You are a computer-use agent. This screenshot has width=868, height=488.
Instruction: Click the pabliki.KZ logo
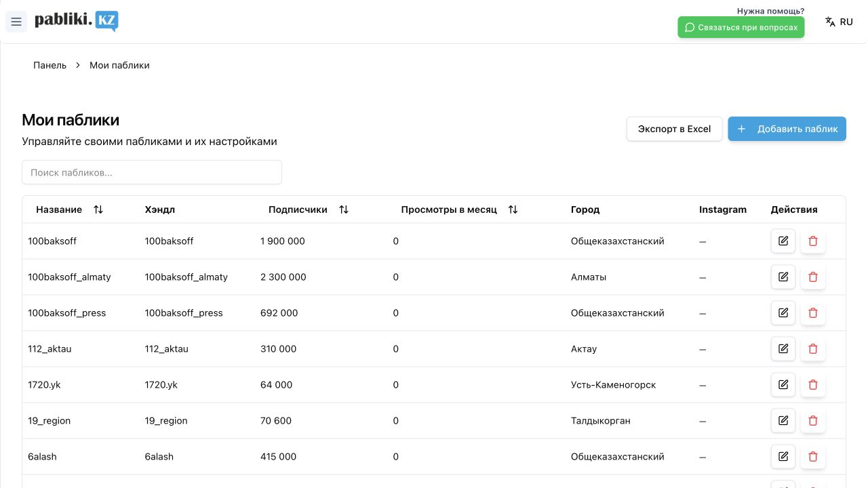pos(77,21)
